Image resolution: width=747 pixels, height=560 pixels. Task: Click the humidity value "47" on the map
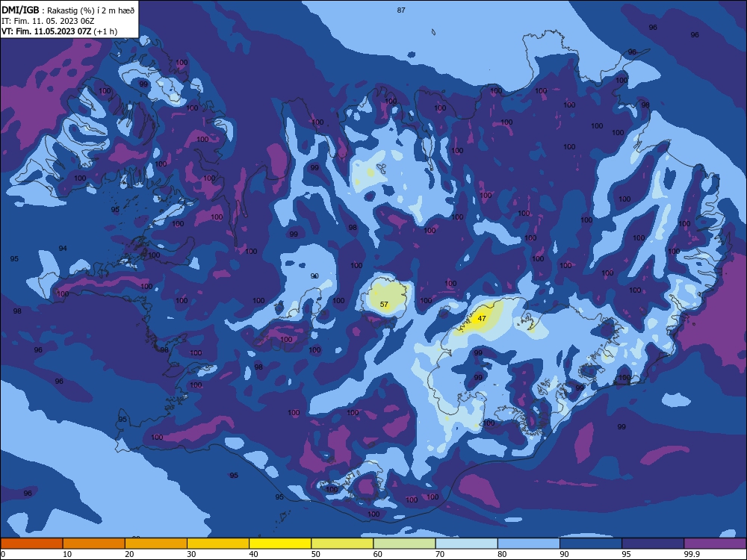click(x=482, y=319)
